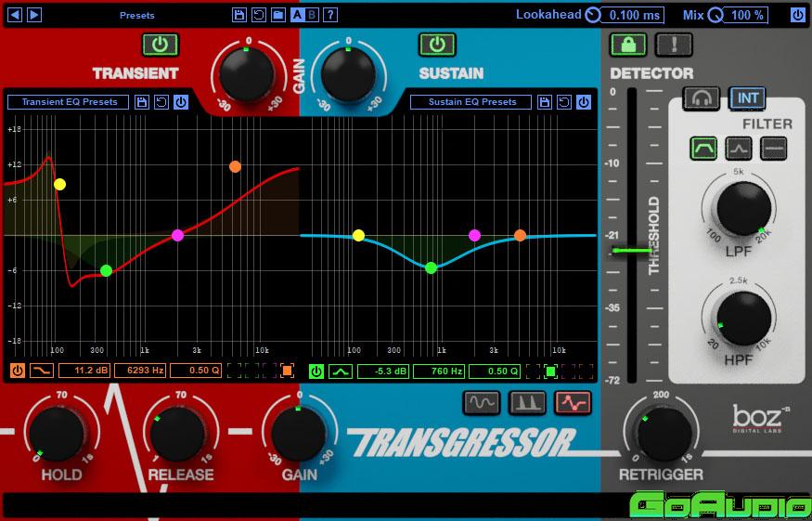Screen dimensions: 812x521
Task: Select the A comparison state
Action: pyautogui.click(x=298, y=15)
